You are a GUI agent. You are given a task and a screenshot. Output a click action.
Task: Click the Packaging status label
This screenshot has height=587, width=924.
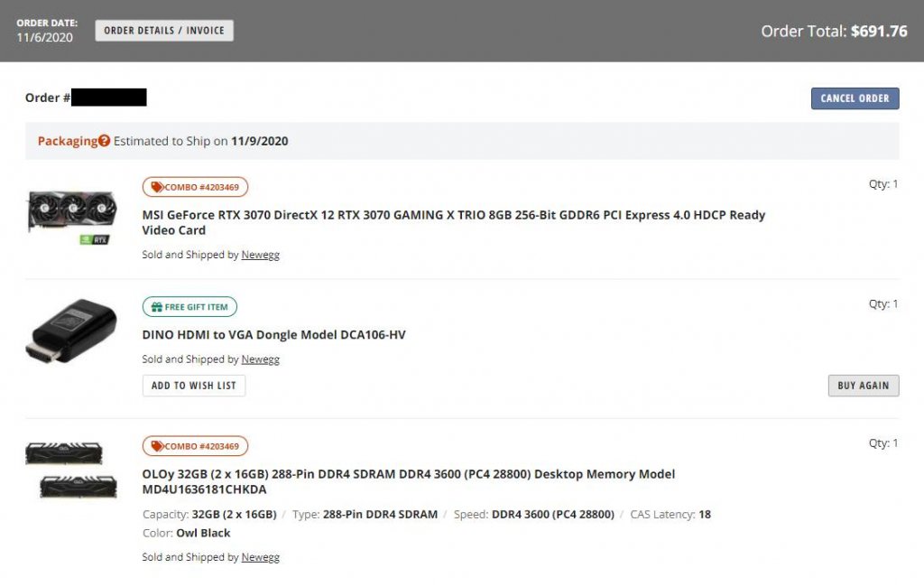67,141
